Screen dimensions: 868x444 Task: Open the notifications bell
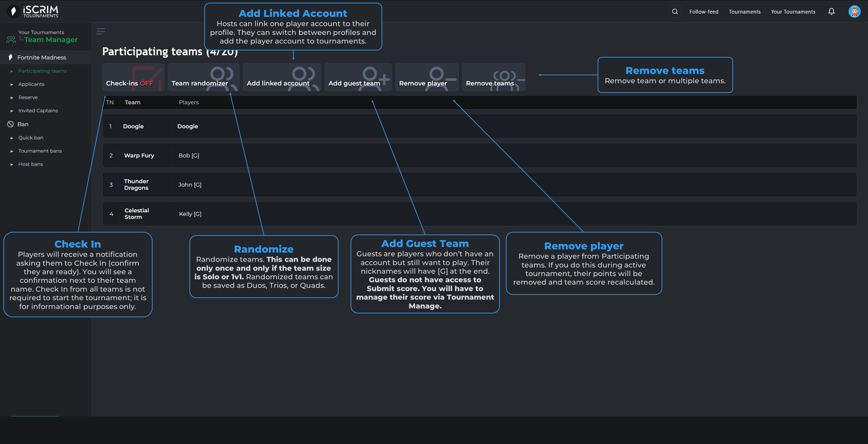[x=831, y=12]
